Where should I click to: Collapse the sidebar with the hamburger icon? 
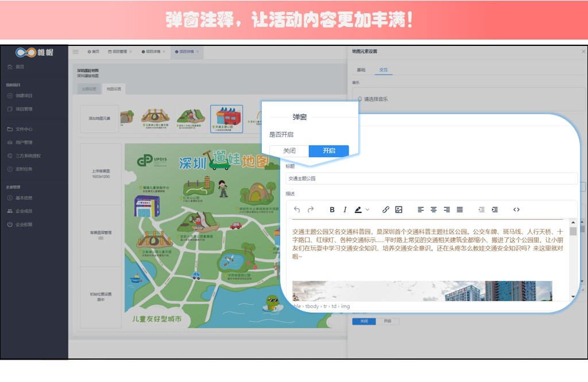point(76,52)
